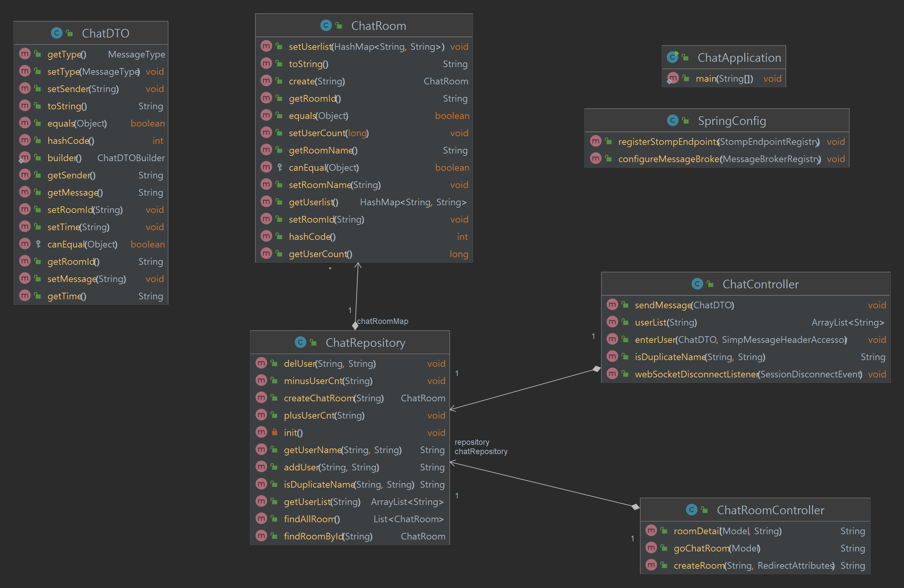The width and height of the screenshot is (904, 588).
Task: Select registerStompEndpoints method in SpringConfig
Action: click(718, 142)
